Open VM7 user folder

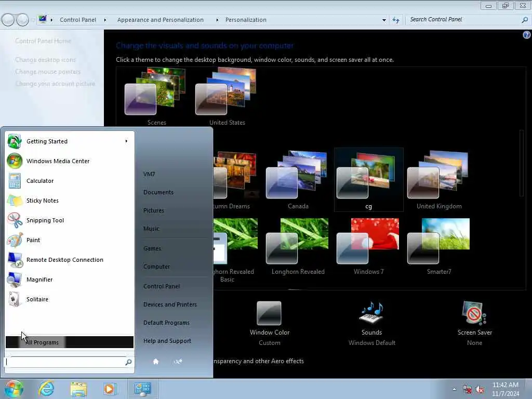coord(149,174)
